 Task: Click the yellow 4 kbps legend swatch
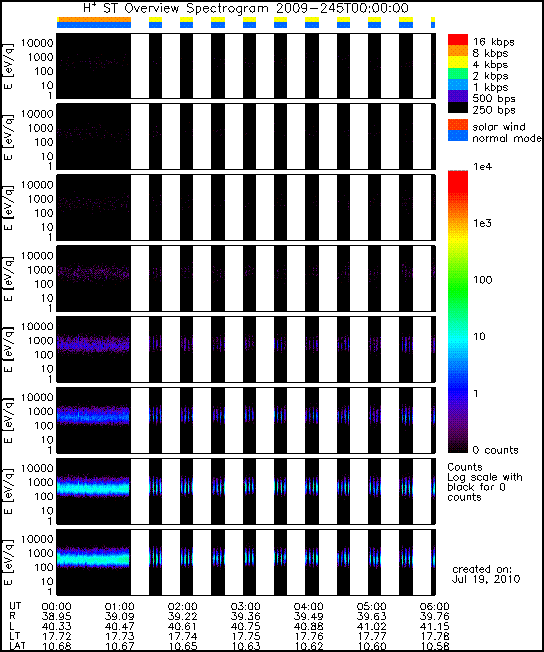tap(457, 62)
